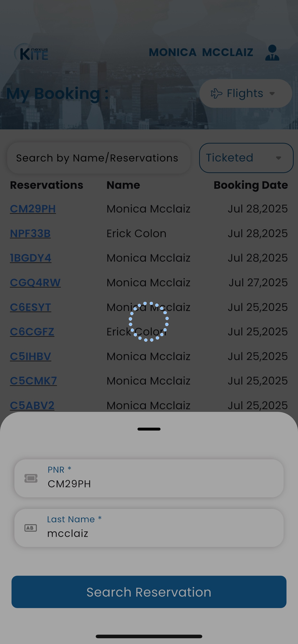Open reservation NPF33B link
This screenshot has height=644, width=298.
30,233
